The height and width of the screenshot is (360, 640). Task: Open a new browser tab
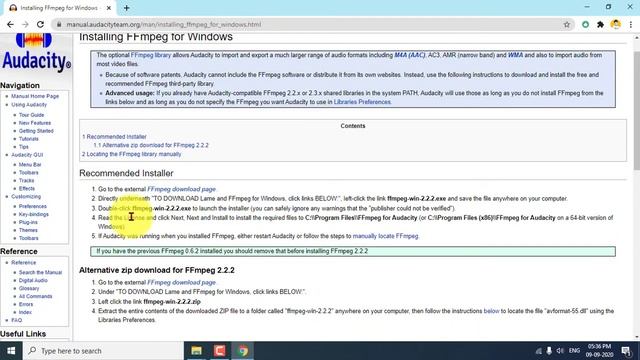click(127, 8)
